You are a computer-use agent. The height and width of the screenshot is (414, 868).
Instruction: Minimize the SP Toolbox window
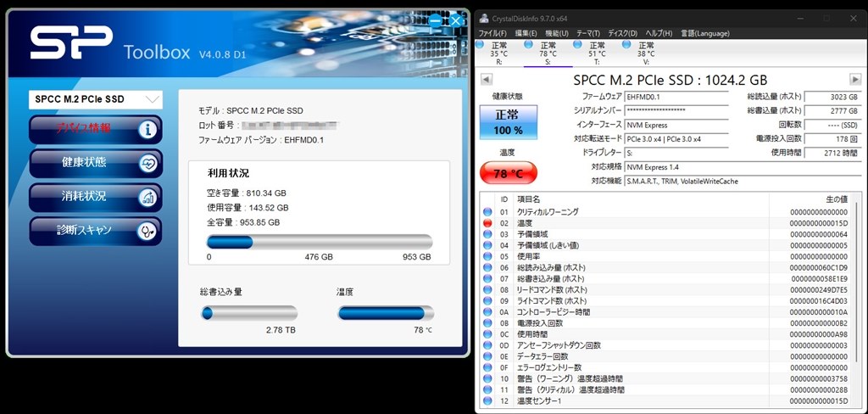click(x=436, y=21)
